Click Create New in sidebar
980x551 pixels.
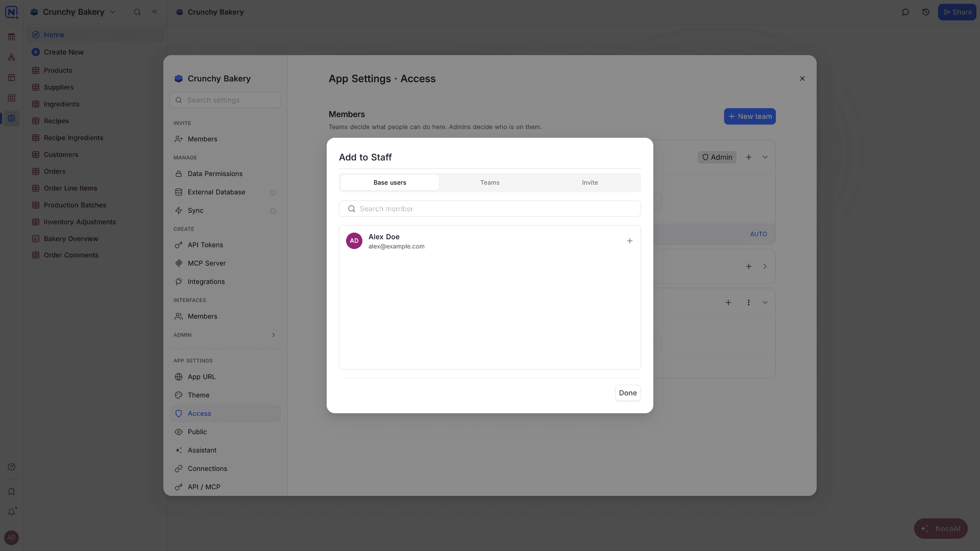(95, 52)
